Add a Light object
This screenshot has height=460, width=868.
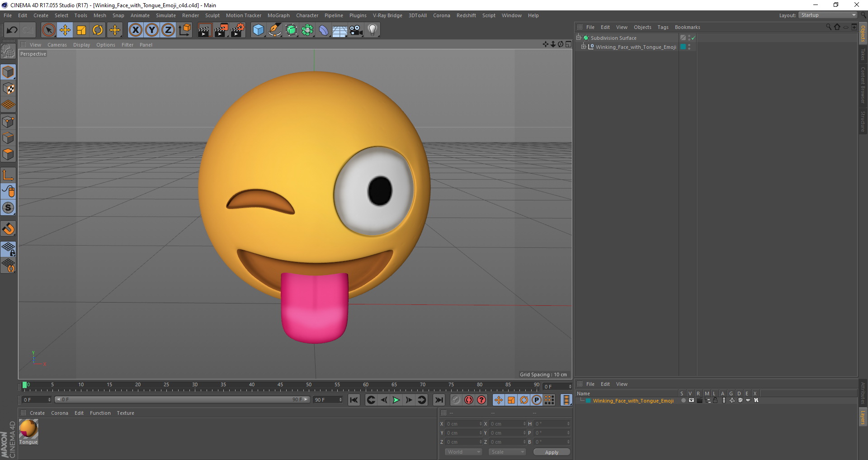point(373,30)
